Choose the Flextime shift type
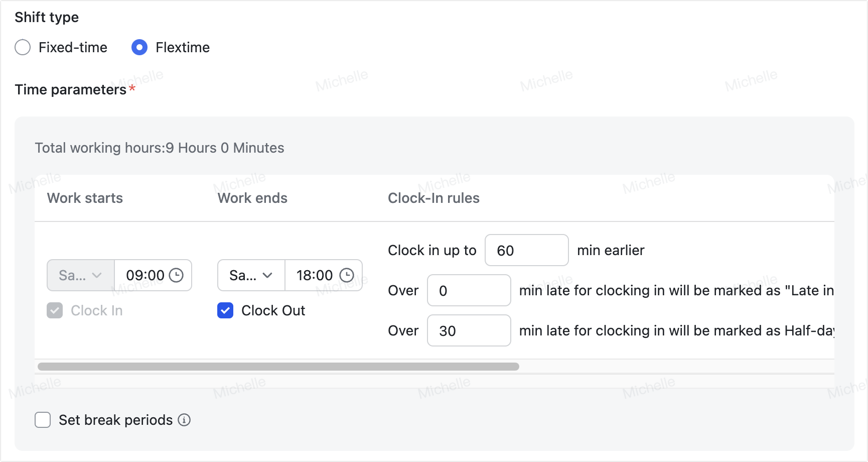Screen dimensions: 868x462 pyautogui.click(x=139, y=47)
